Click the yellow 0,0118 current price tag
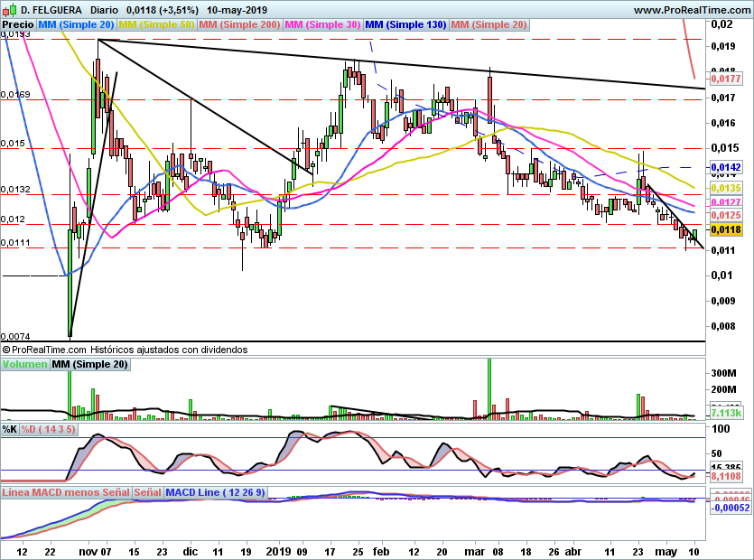Screen dimensions: 754x560 tap(726, 229)
